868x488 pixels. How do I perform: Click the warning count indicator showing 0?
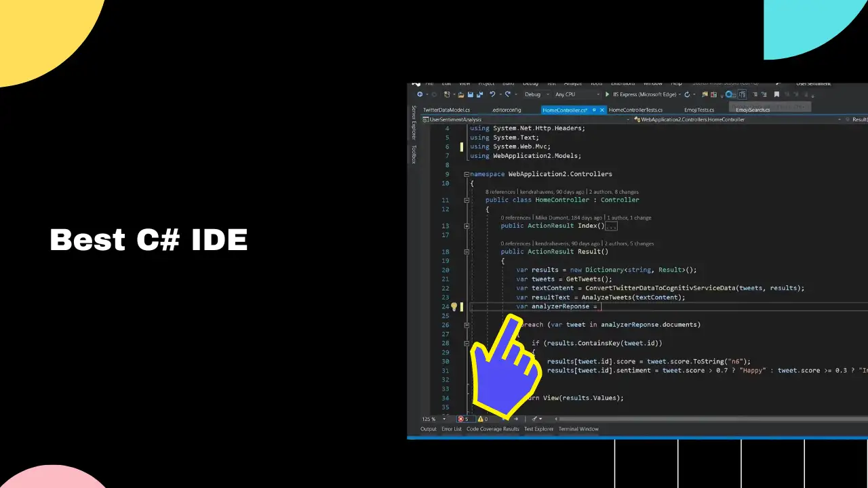pyautogui.click(x=483, y=419)
